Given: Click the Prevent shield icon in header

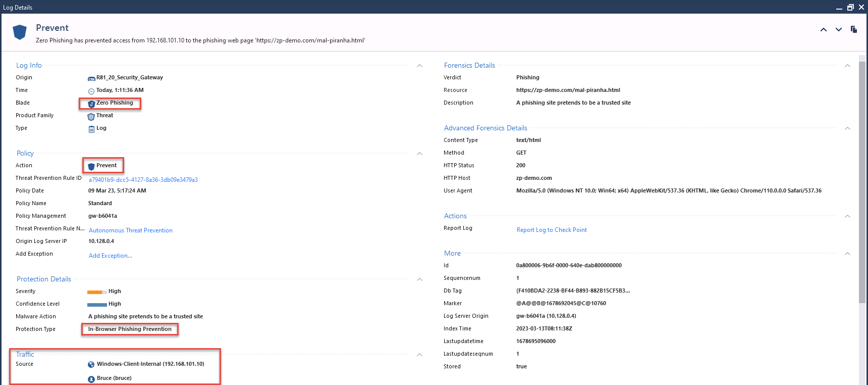Looking at the screenshot, I should pos(20,32).
